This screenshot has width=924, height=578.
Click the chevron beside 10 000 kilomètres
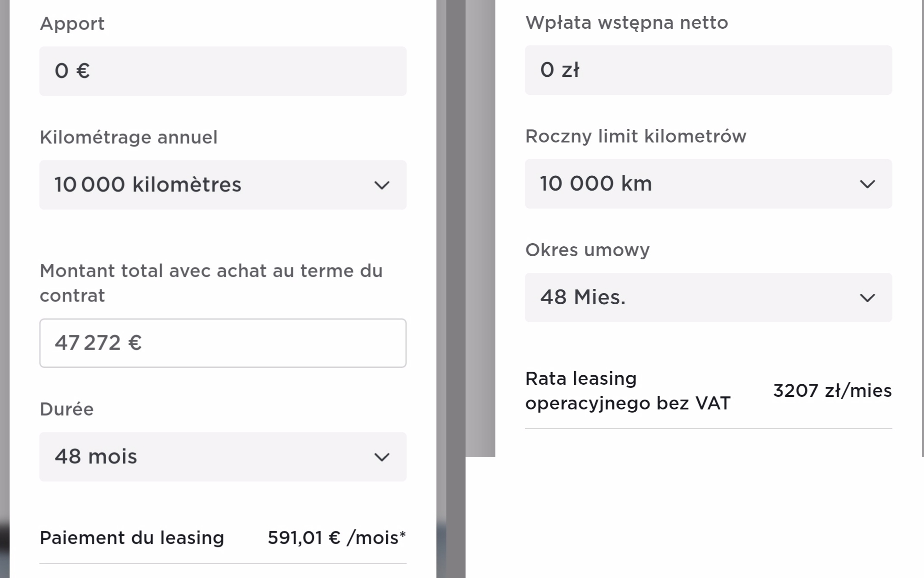[382, 185]
